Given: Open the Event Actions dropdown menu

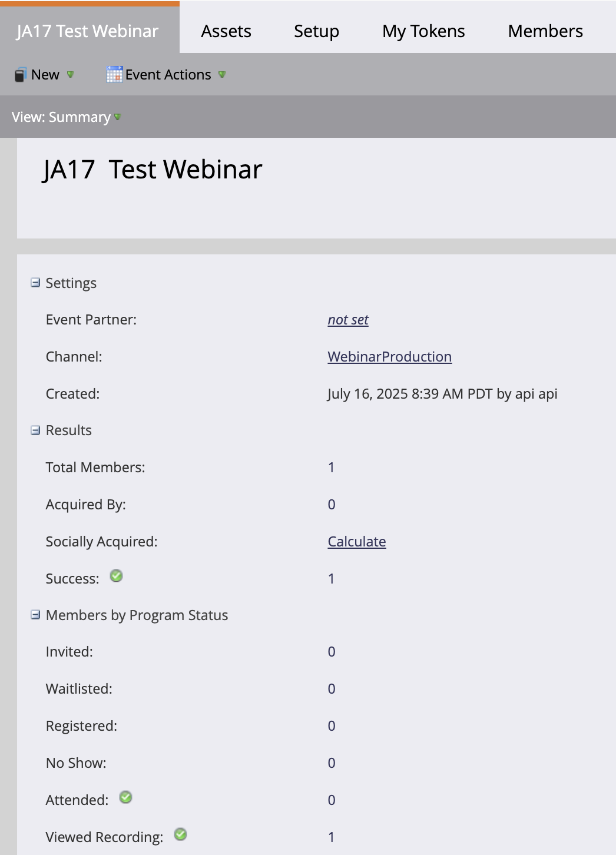Looking at the screenshot, I should click(222, 75).
